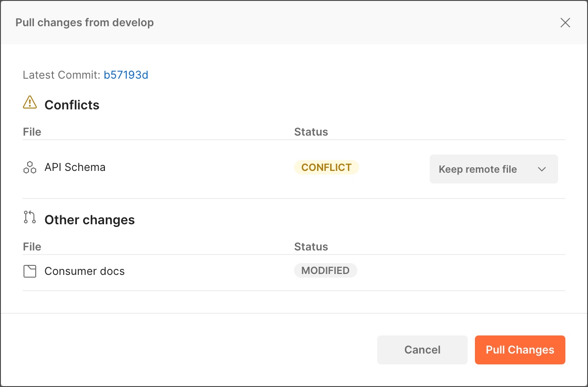Close the Pull changes dialog
The width and height of the screenshot is (588, 387).
(x=565, y=23)
